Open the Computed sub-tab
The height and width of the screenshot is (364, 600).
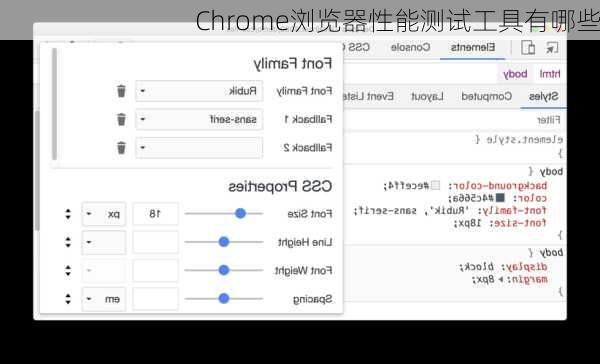486,96
